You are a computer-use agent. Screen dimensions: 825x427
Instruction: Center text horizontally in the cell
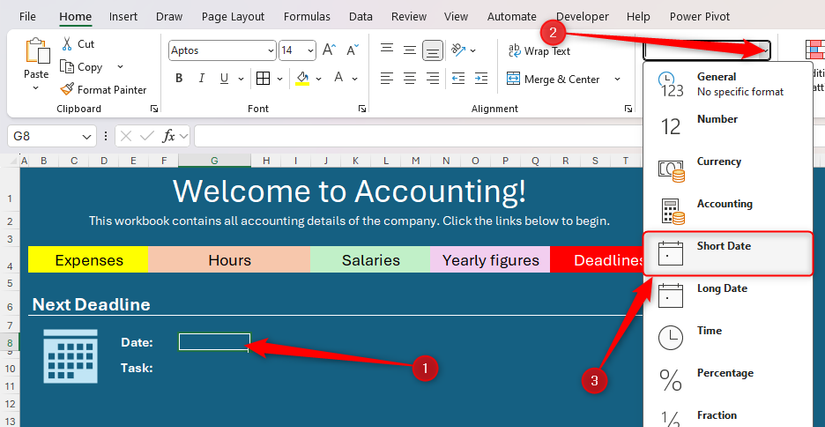point(408,79)
